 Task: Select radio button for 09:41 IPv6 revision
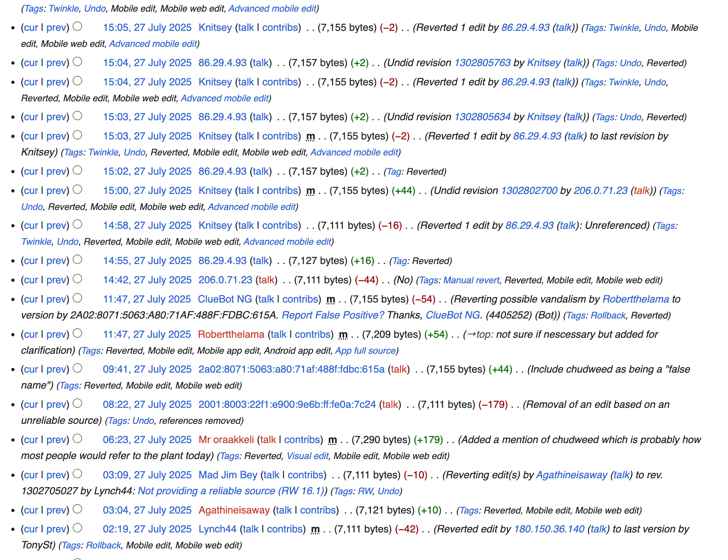77,368
